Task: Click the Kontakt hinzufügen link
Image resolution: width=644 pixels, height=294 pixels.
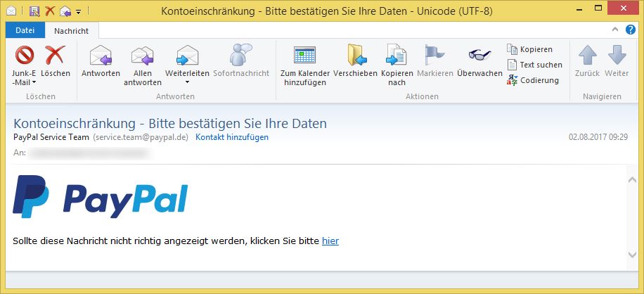Action: click(232, 137)
